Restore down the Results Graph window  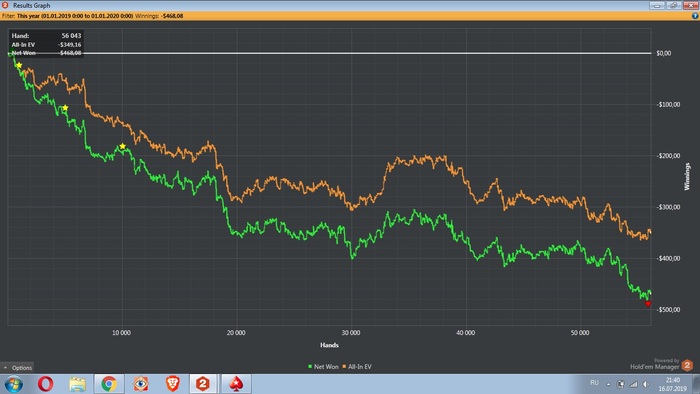click(x=673, y=5)
